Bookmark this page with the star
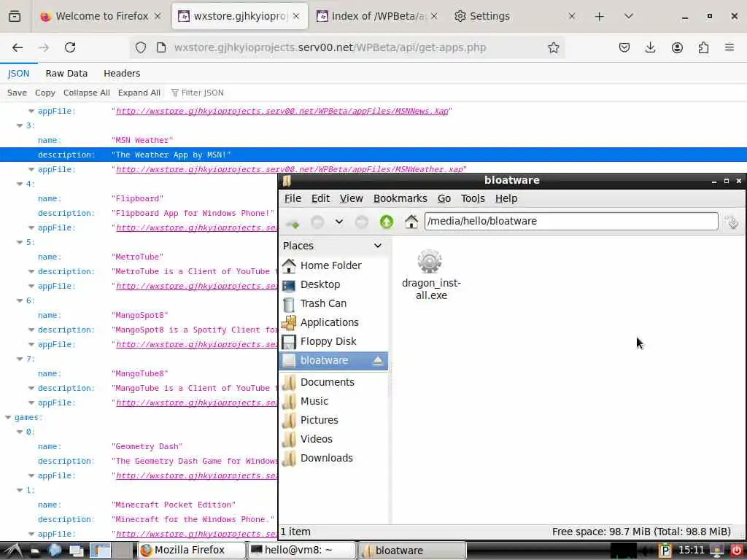 [553, 47]
